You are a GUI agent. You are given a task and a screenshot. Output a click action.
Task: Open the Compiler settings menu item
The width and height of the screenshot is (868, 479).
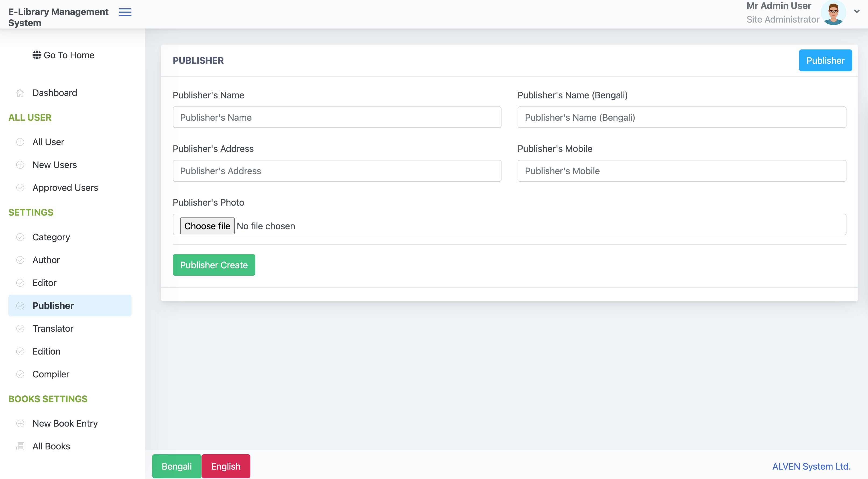pos(70,374)
